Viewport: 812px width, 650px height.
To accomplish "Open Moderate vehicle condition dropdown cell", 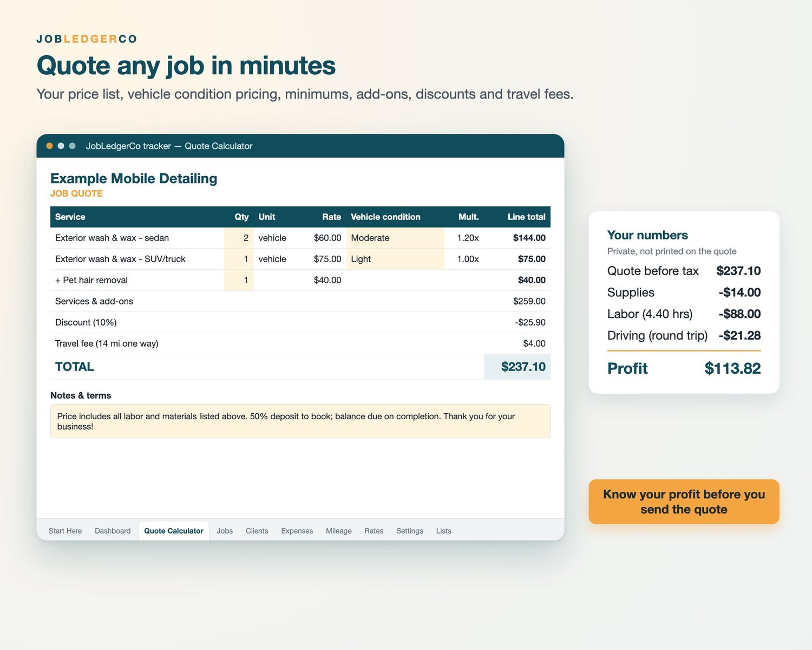I will tap(395, 238).
